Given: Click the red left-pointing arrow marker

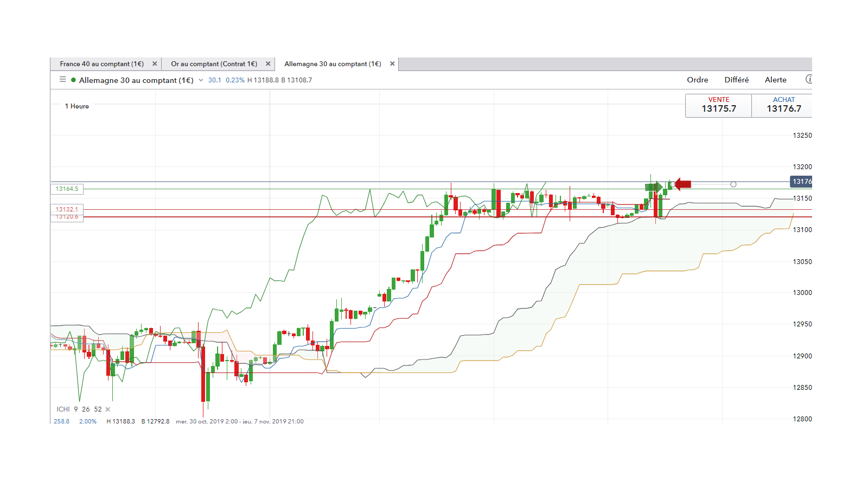Looking at the screenshot, I should 683,184.
